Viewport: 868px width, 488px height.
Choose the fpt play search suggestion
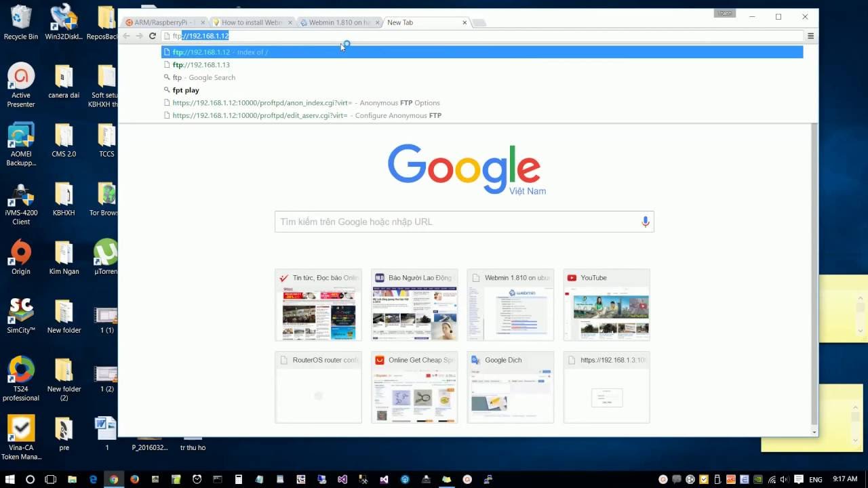pyautogui.click(x=482, y=90)
